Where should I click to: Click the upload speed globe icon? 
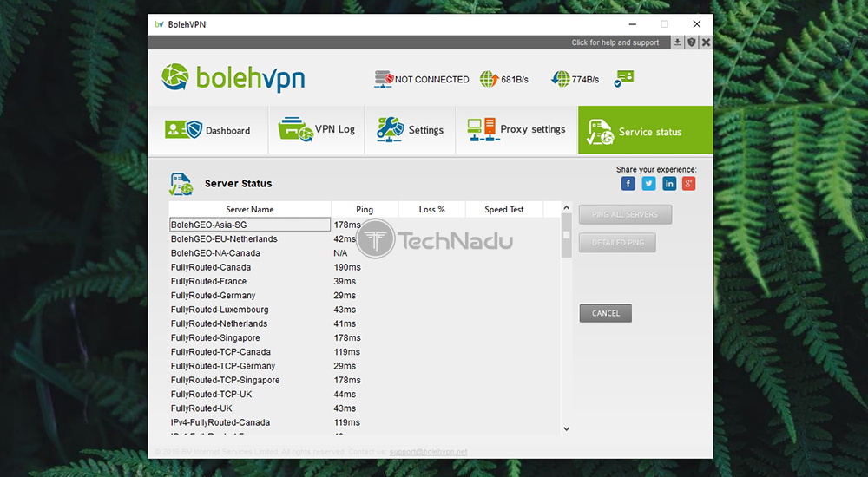489,79
